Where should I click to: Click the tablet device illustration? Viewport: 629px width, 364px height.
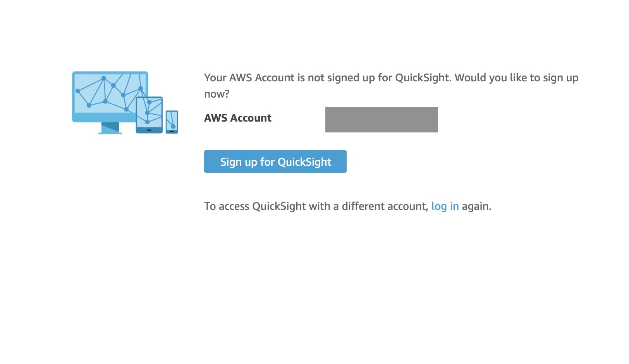pyautogui.click(x=149, y=115)
